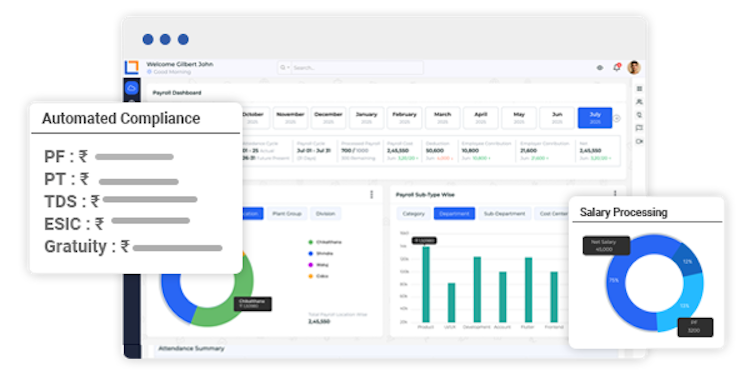This screenshot has width=750, height=375.
Task: Click the cloud icon in left sidebar
Action: point(132,88)
